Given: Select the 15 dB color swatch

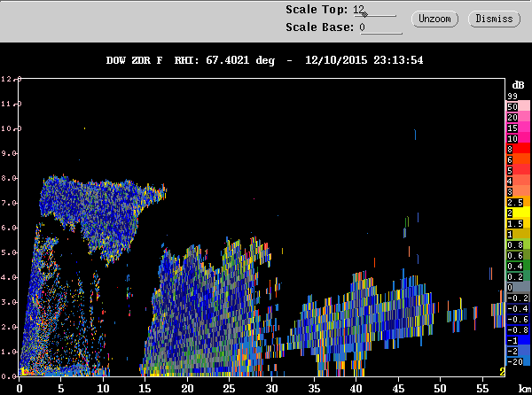Looking at the screenshot, I should click(x=518, y=128).
